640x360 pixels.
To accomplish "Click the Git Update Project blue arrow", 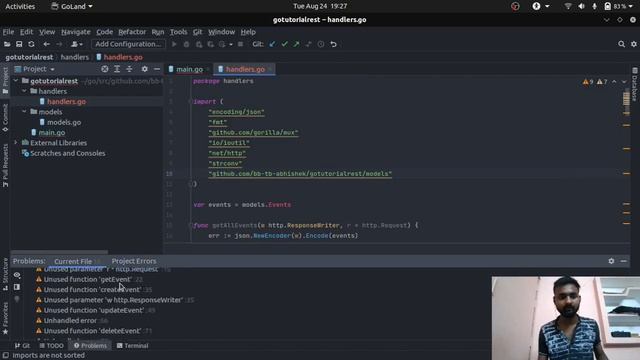I will [272, 44].
